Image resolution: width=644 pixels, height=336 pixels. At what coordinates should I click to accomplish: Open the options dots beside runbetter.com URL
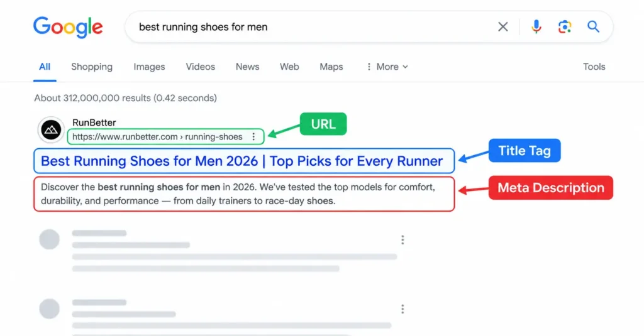tap(253, 137)
